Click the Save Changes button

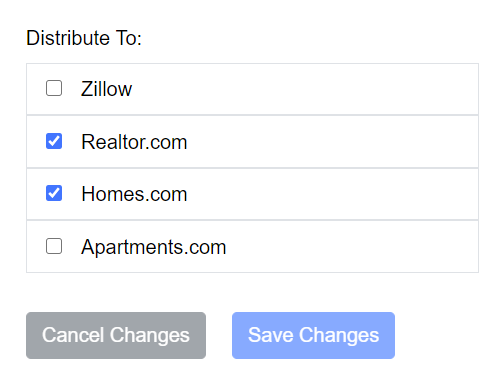tap(313, 335)
